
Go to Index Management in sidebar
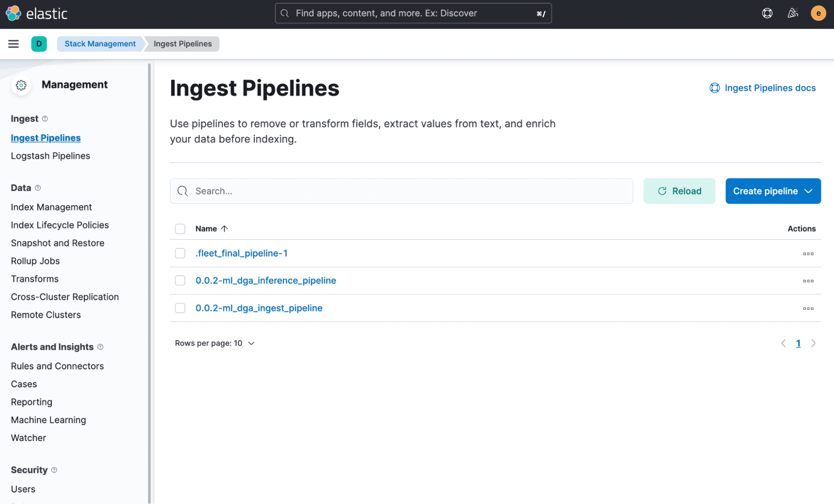click(x=51, y=207)
